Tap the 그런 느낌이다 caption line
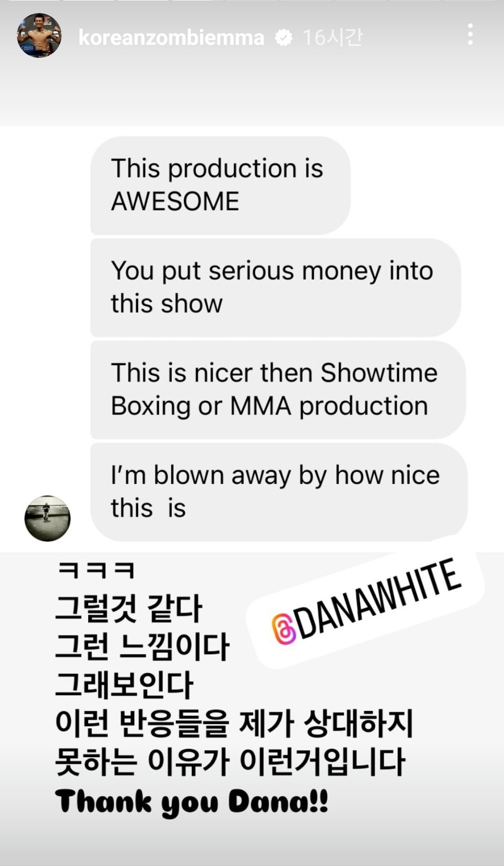This screenshot has height=866, width=504. point(142,646)
